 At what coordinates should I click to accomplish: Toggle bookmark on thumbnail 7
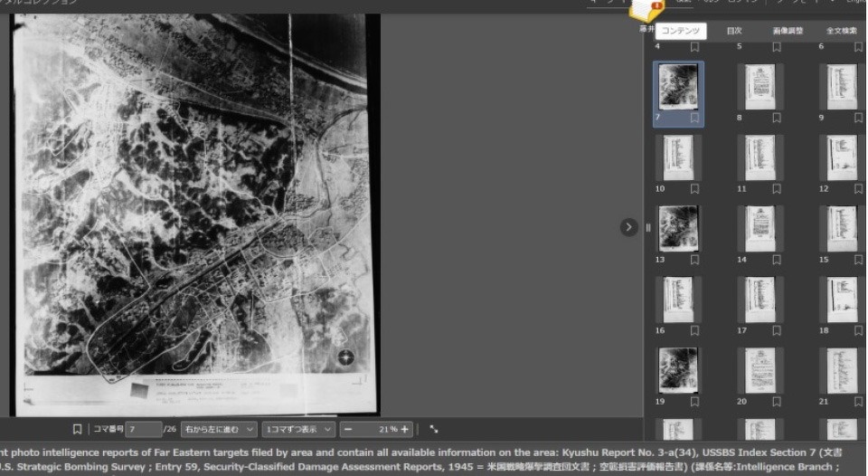(694, 118)
